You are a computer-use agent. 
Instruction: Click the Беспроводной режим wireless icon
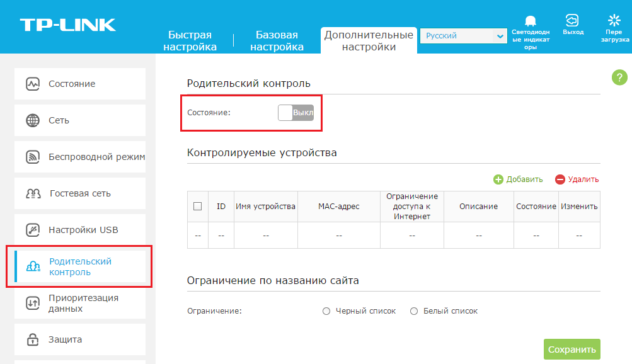(33, 157)
